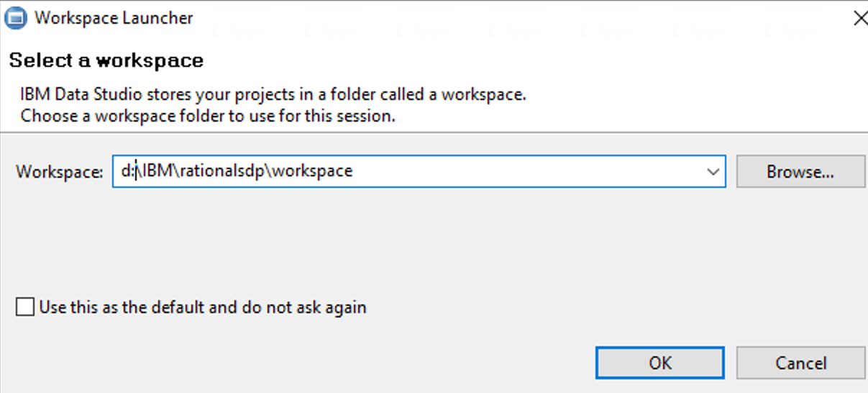Place cursor at end of 'workspace' in path

[353, 172]
